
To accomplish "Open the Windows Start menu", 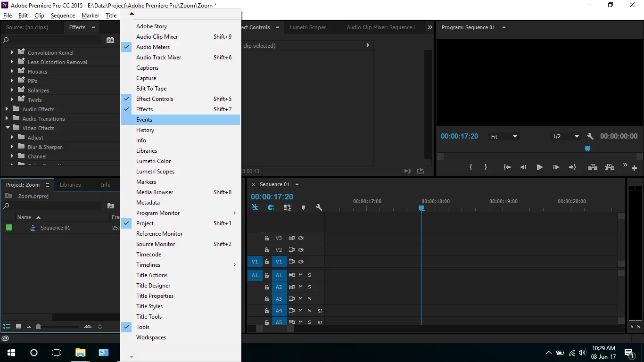I will coord(11,353).
